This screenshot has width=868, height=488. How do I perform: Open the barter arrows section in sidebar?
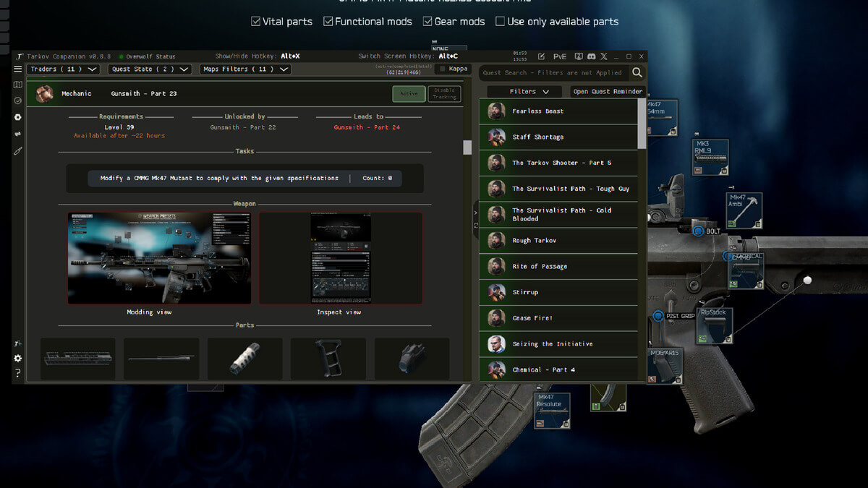tap(18, 134)
